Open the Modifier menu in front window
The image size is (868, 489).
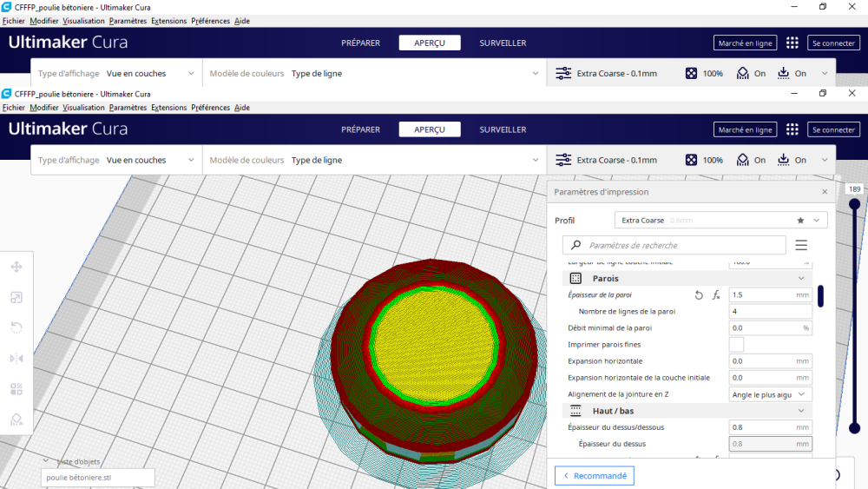[44, 108]
